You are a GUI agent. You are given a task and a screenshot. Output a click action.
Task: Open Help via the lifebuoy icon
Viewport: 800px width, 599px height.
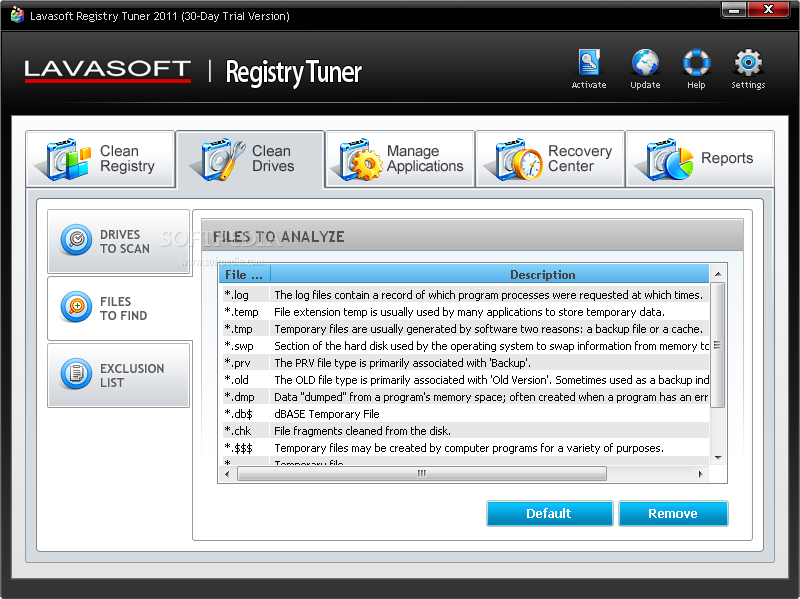(x=696, y=62)
